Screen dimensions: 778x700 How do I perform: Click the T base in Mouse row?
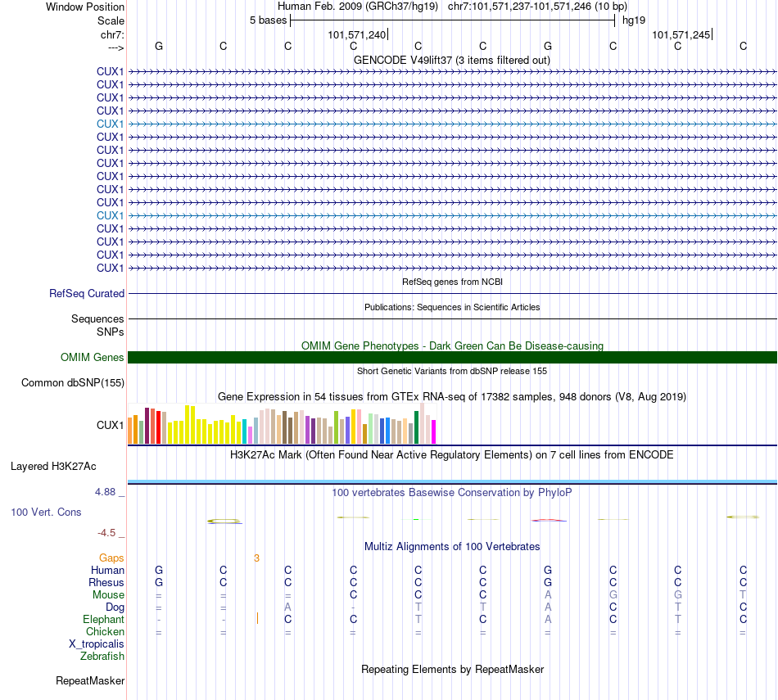click(743, 595)
